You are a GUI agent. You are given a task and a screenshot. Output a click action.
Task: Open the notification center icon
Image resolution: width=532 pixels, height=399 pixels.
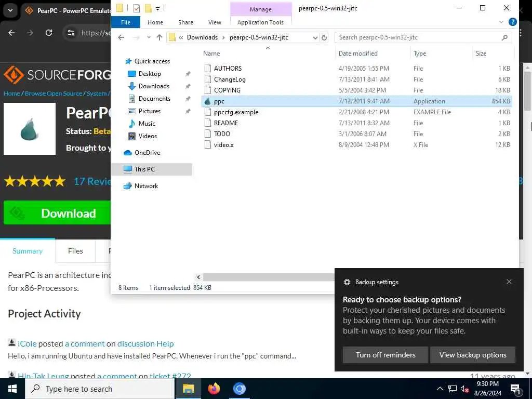(516, 389)
